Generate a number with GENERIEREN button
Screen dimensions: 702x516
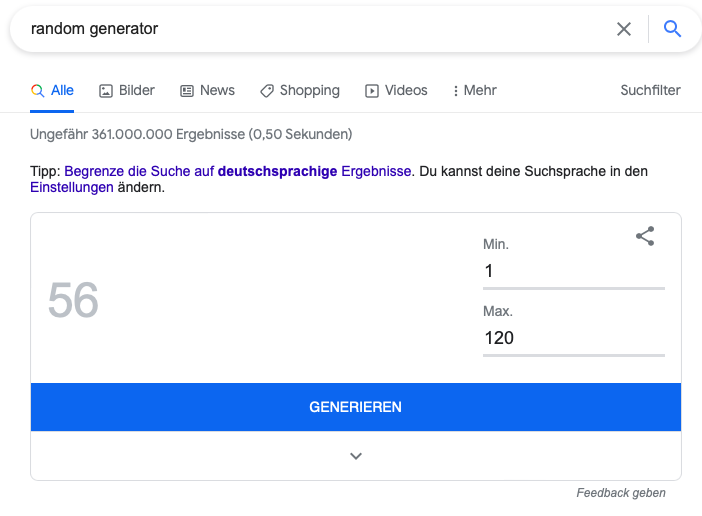(356, 407)
